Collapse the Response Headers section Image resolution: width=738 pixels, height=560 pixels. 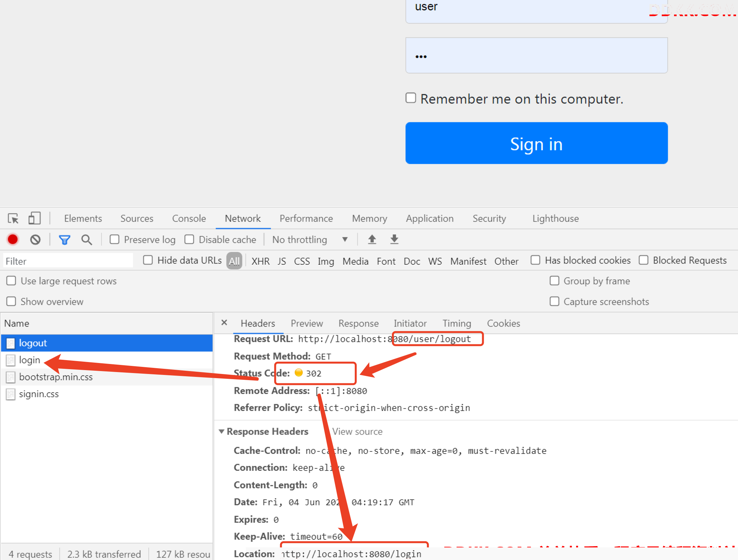[221, 431]
